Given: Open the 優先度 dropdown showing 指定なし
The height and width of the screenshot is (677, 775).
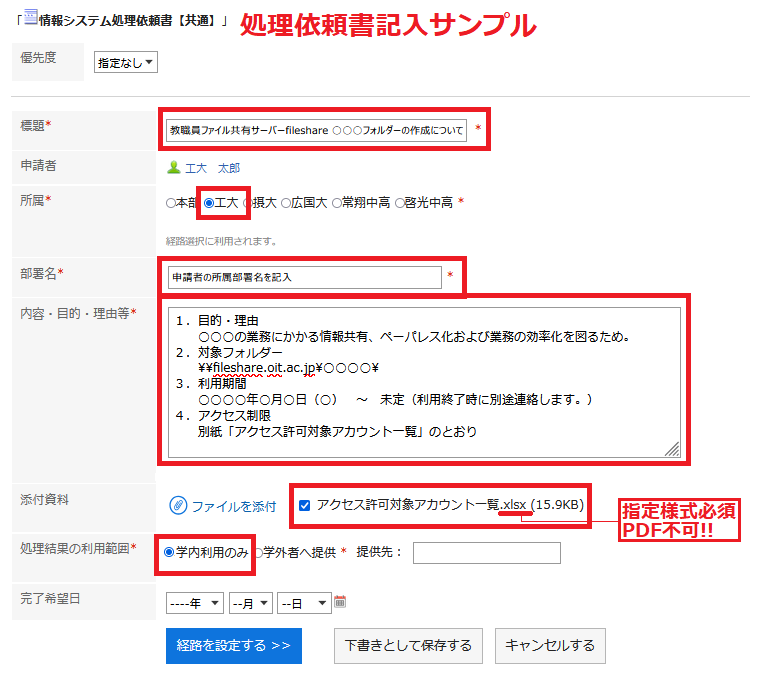Looking at the screenshot, I should coord(126,62).
